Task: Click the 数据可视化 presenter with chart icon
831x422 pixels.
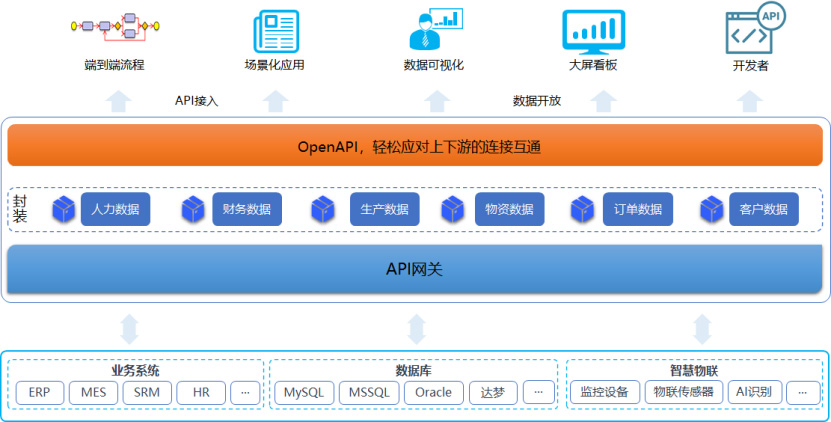Action: tap(436, 29)
